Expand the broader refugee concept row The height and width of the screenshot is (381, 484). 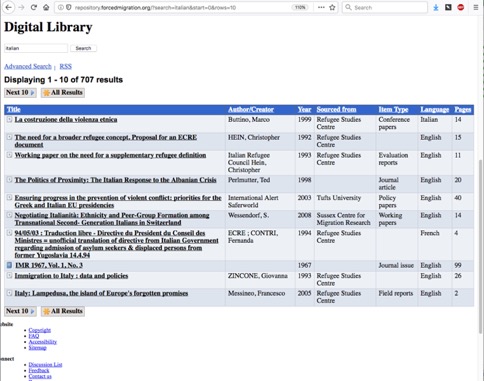(9, 137)
